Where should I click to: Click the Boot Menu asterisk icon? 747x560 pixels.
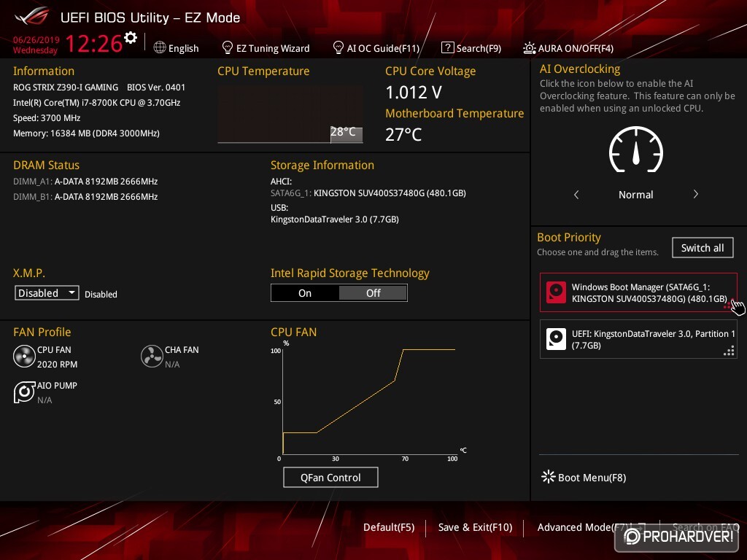[x=549, y=477]
